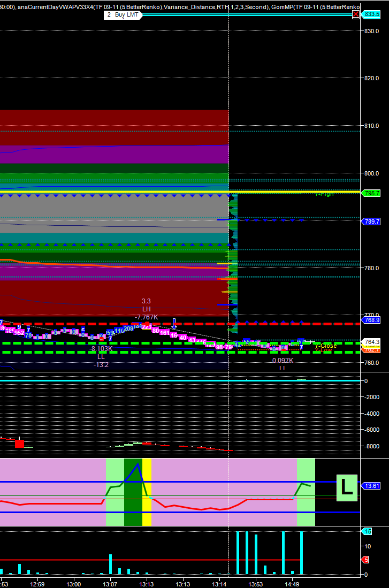Click the green 795.7 price marker
Image resolution: width=389 pixels, height=588 pixels.
pyautogui.click(x=371, y=193)
